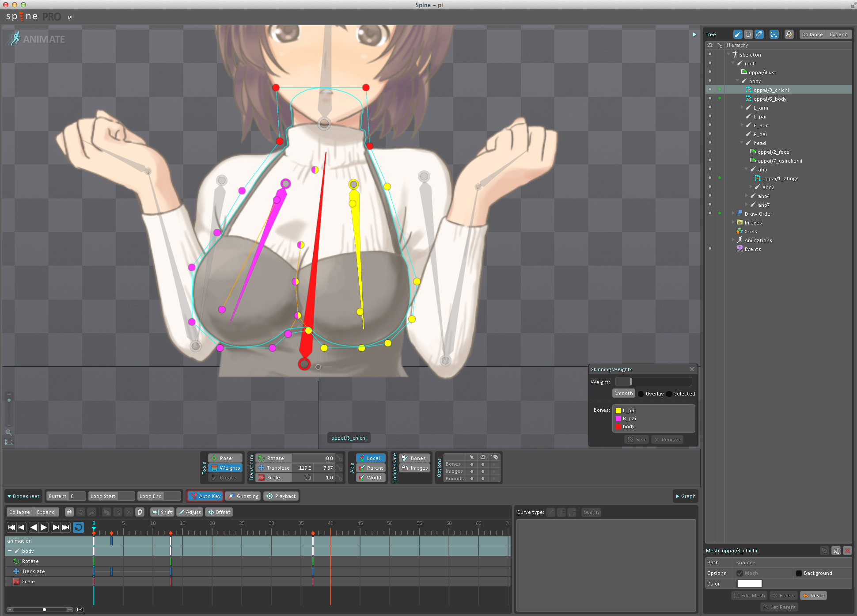Expand the Images node
This screenshot has height=616, width=857.
tap(733, 222)
